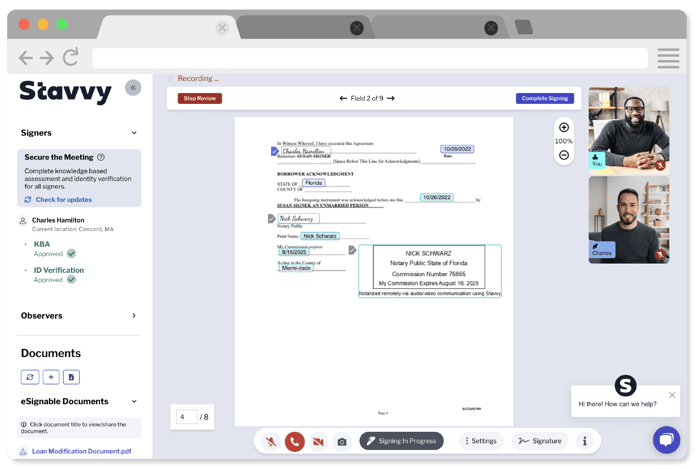
Task: Click the arrow marker beside notary signature
Action: (x=271, y=219)
